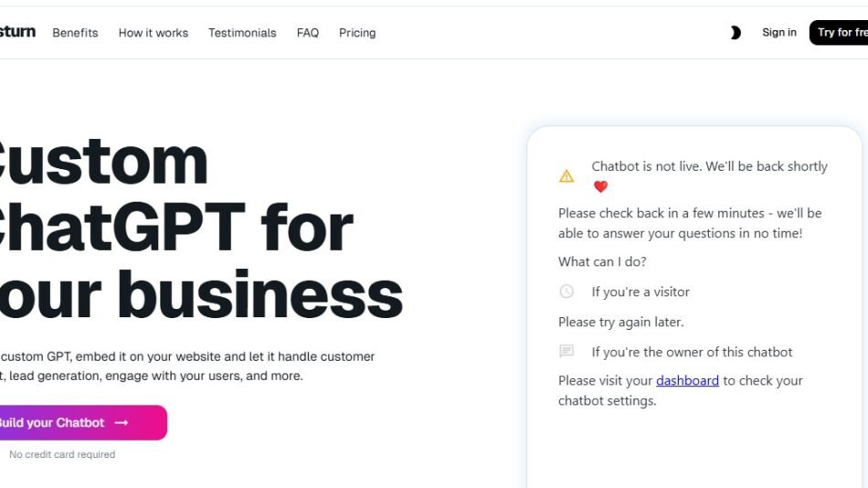
Task: Click the "What can I do?" text
Action: coord(602,261)
